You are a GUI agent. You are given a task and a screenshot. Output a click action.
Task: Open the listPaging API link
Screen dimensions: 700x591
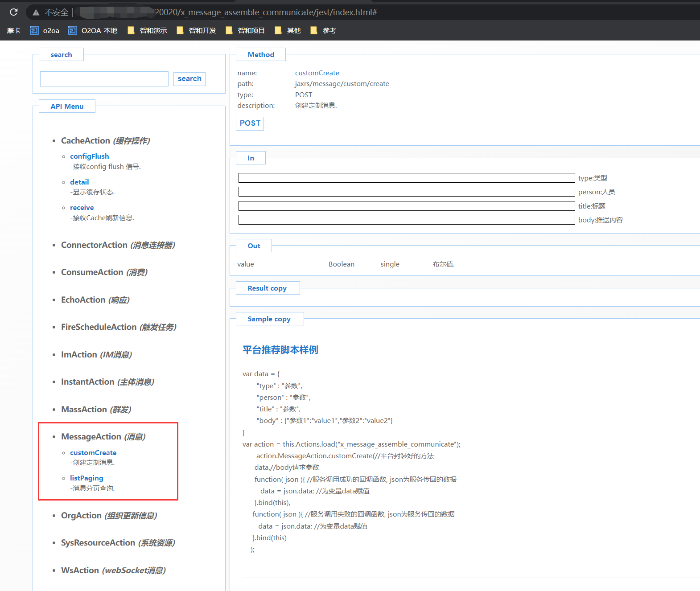(86, 478)
